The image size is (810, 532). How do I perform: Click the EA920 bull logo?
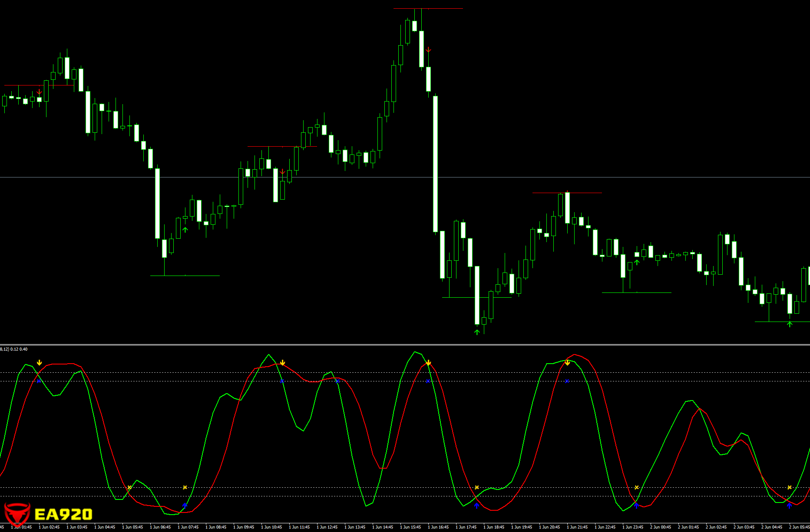[x=17, y=514]
